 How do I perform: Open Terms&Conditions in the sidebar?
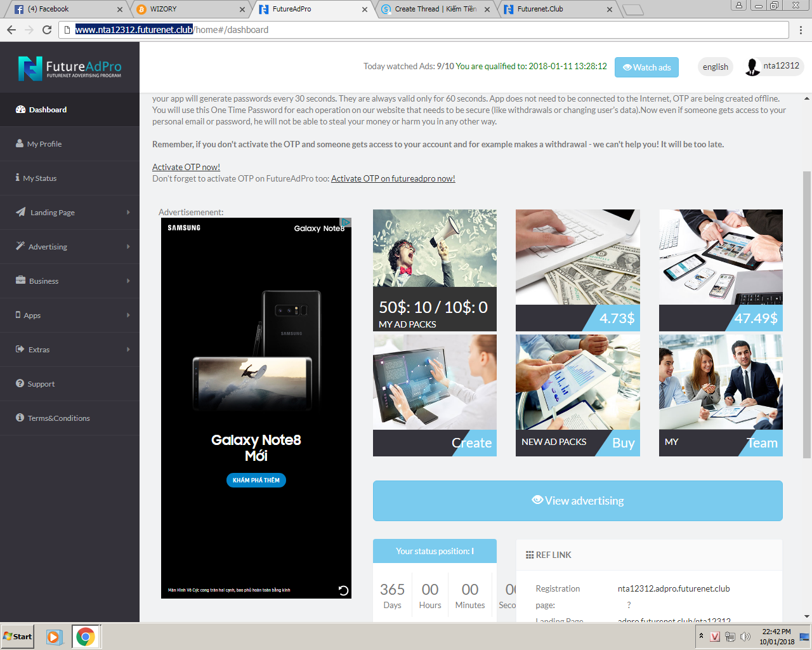click(70, 418)
